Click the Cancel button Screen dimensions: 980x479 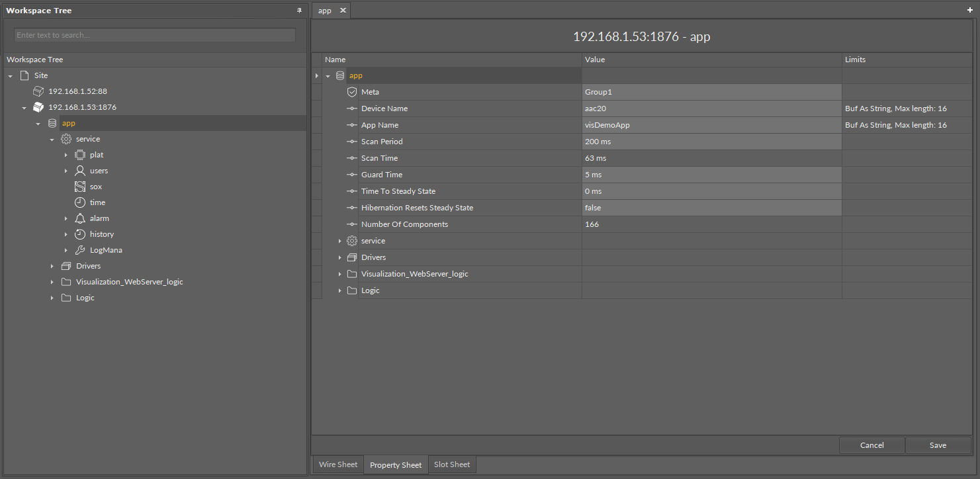tap(872, 445)
